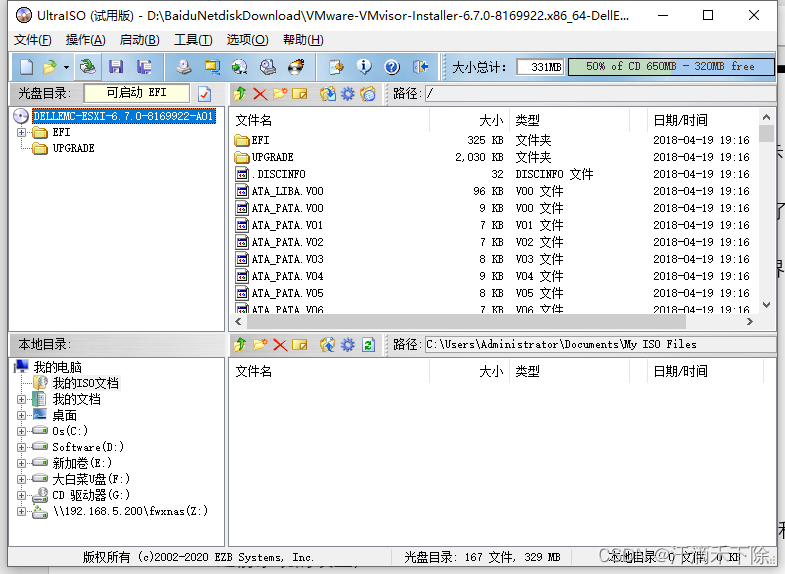
Task: Click the extract files icon in disc toolbar
Action: 328,94
